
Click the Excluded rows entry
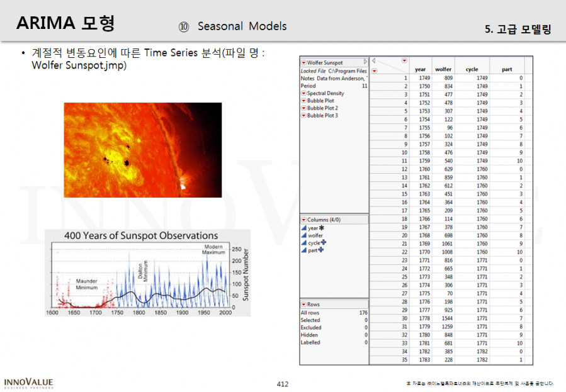click(334, 327)
